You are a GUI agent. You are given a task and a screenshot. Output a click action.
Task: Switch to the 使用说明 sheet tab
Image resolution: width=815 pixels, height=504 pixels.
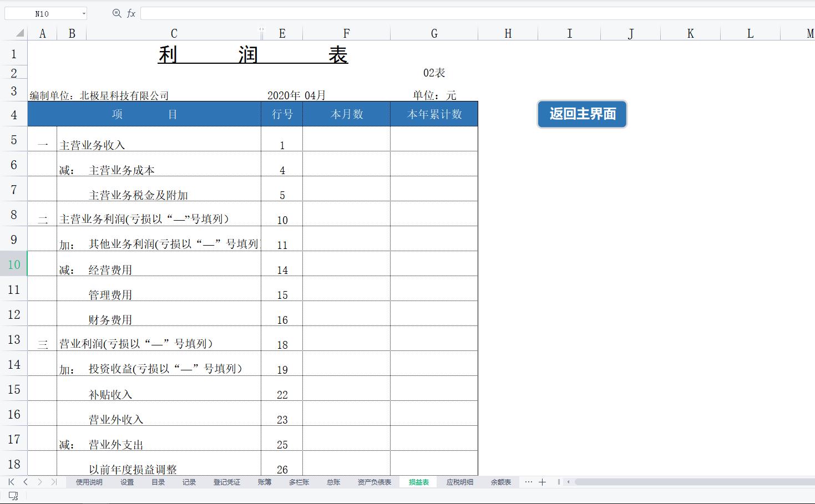pos(88,482)
